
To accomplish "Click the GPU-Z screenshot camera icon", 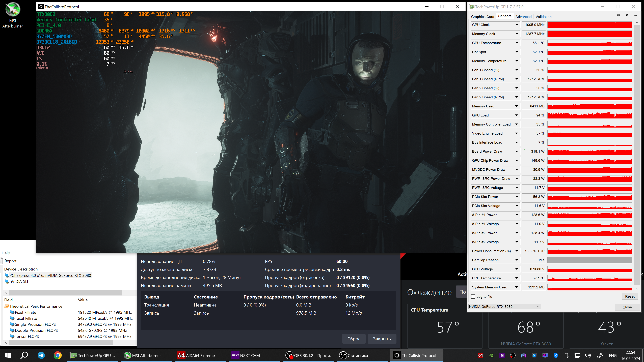I will pos(618,15).
